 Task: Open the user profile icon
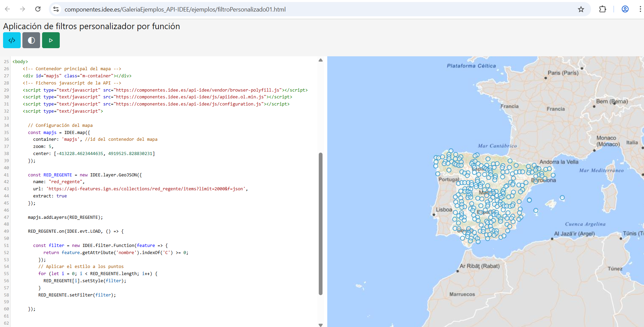pyautogui.click(x=625, y=9)
